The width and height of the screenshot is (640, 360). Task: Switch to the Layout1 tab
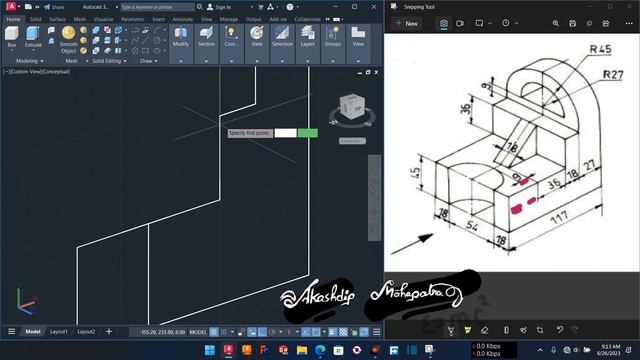click(x=59, y=332)
